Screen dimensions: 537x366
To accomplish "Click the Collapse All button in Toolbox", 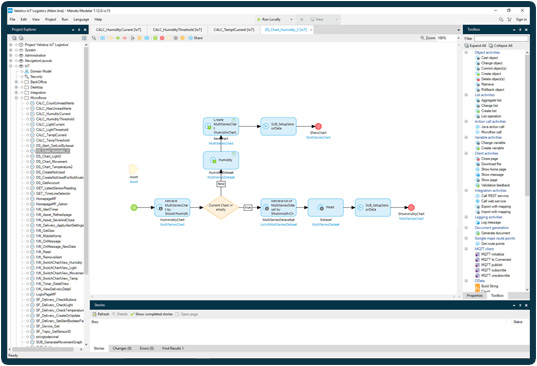I will point(500,46).
